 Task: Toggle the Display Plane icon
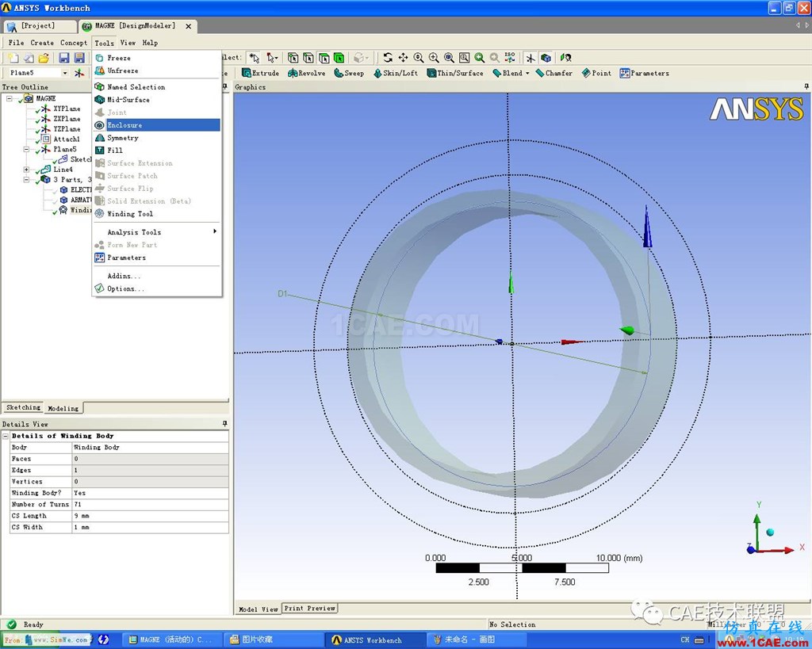pos(530,57)
